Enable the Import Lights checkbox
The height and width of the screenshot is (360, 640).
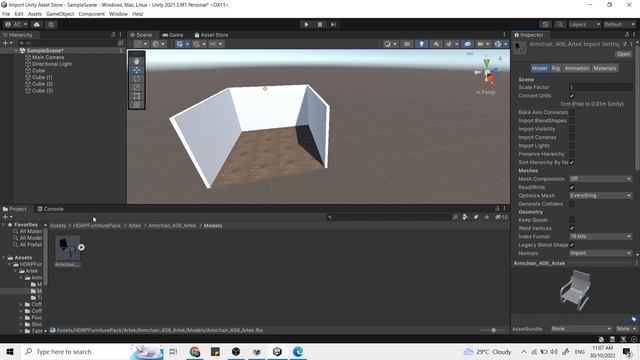coord(572,146)
